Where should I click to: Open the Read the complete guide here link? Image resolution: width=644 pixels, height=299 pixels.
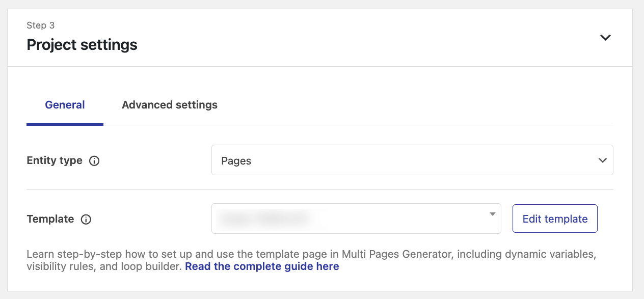(261, 266)
